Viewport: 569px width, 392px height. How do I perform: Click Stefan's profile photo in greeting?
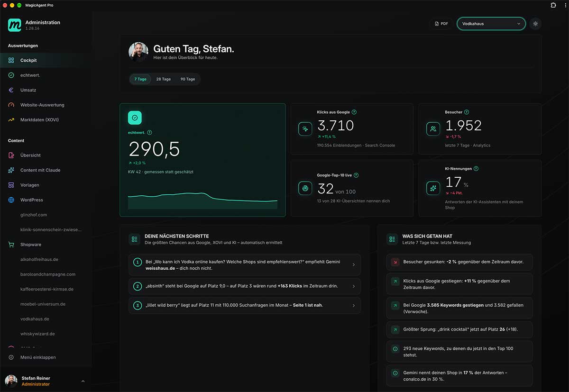138,52
